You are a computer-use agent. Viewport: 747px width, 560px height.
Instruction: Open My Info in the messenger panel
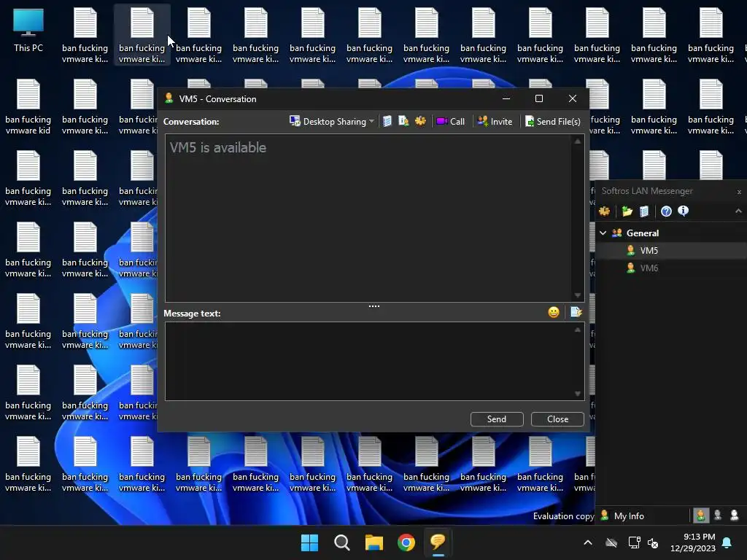pyautogui.click(x=622, y=516)
